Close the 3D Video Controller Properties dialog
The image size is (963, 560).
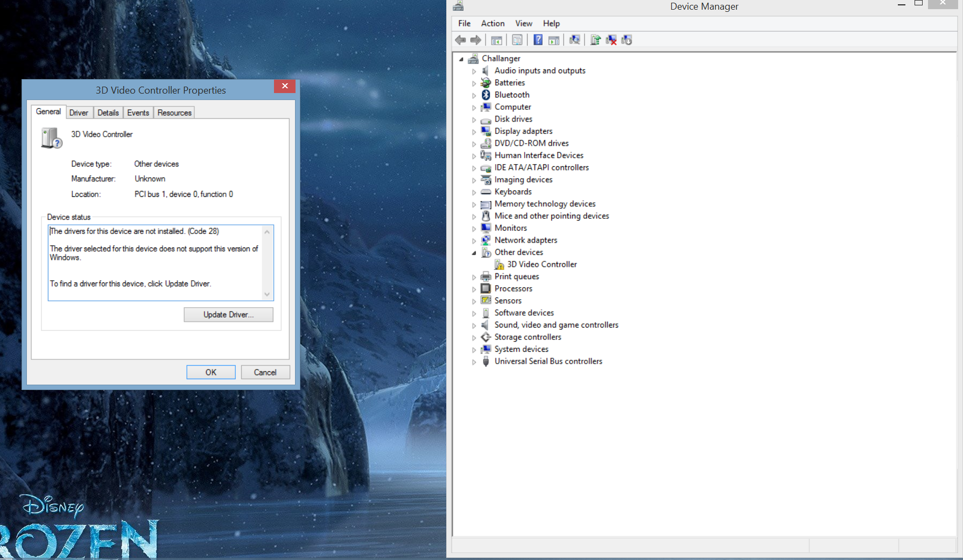[285, 86]
